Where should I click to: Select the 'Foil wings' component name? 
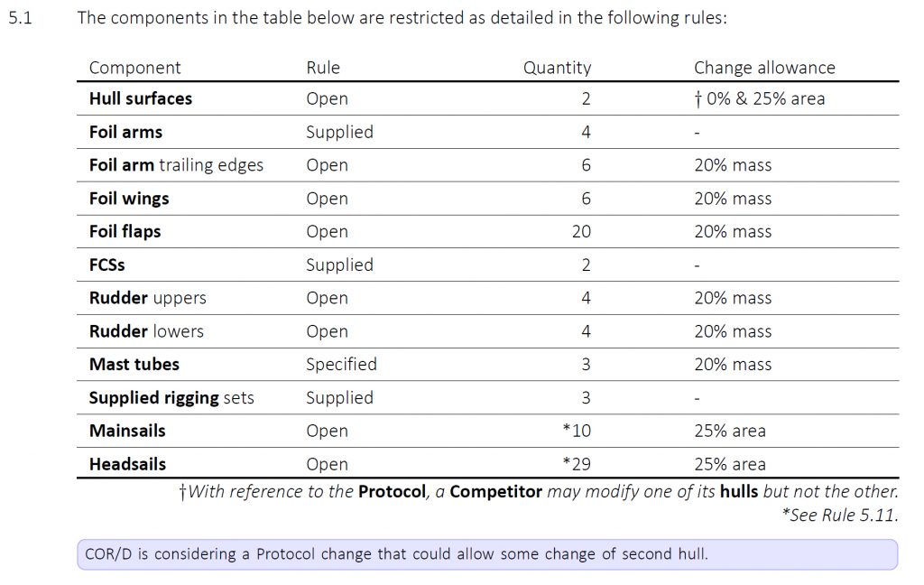click(129, 199)
